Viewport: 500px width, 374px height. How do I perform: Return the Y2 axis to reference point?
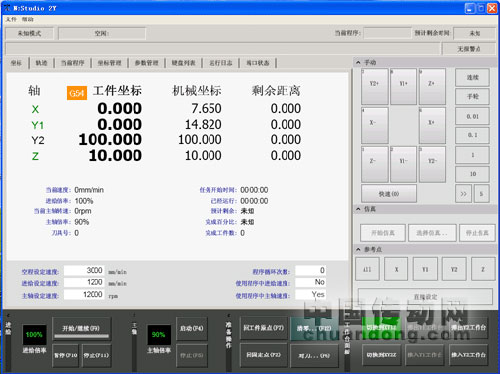point(454,269)
